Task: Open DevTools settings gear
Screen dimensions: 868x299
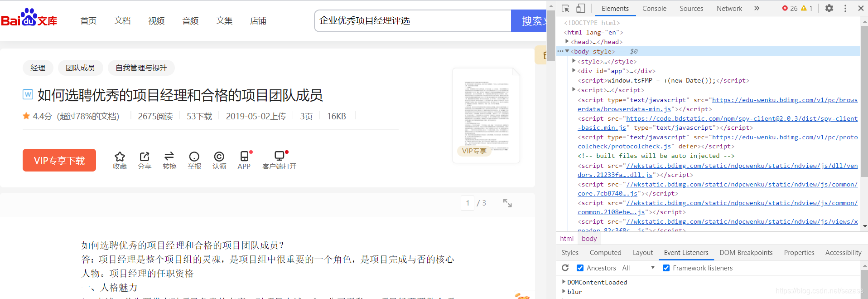Action: point(829,8)
